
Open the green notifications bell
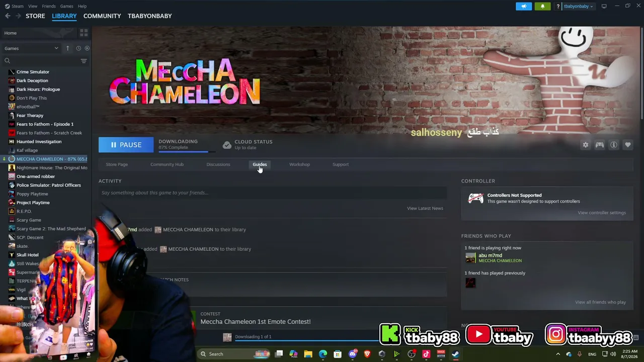(542, 6)
